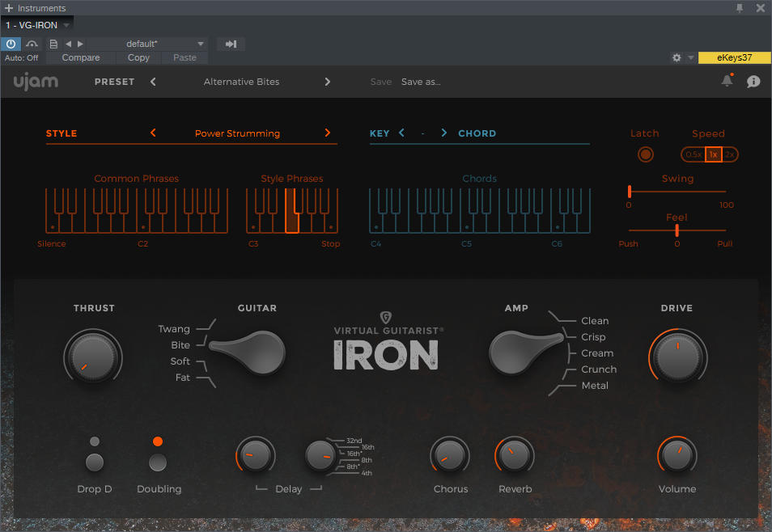772x532 pixels.
Task: Set speed to 0.5x
Action: tap(694, 154)
